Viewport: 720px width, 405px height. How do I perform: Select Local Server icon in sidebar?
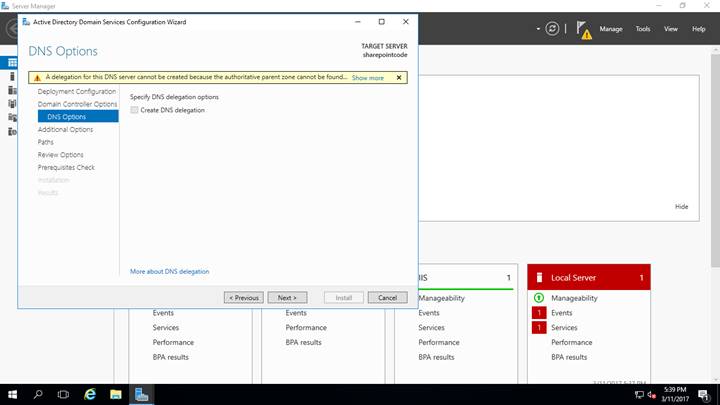tap(12, 76)
